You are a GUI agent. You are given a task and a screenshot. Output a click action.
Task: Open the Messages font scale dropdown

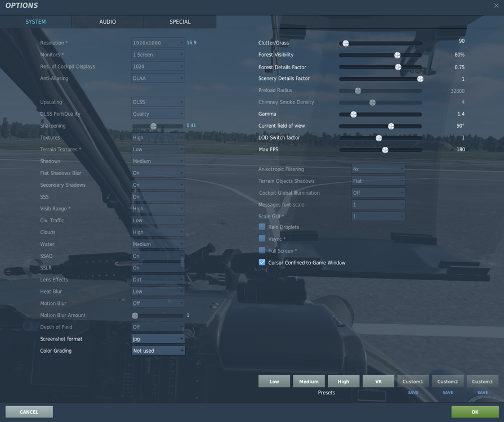[378, 205]
